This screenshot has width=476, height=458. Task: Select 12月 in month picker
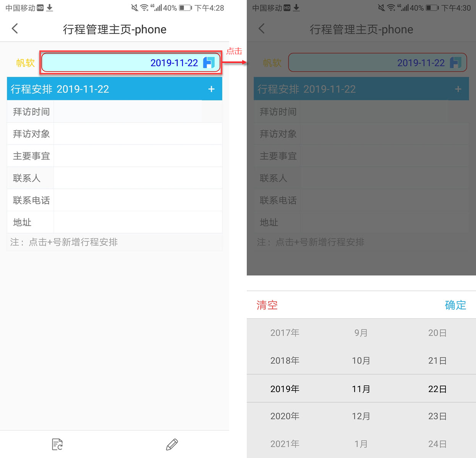point(361,416)
